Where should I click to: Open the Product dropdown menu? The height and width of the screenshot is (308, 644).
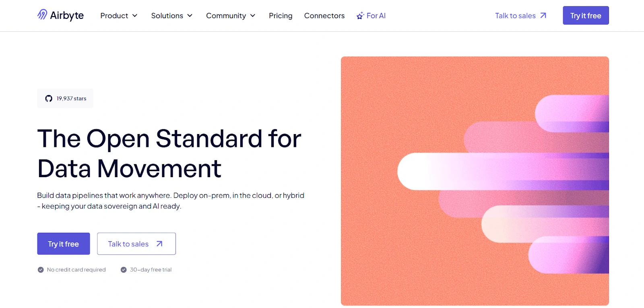pos(119,16)
